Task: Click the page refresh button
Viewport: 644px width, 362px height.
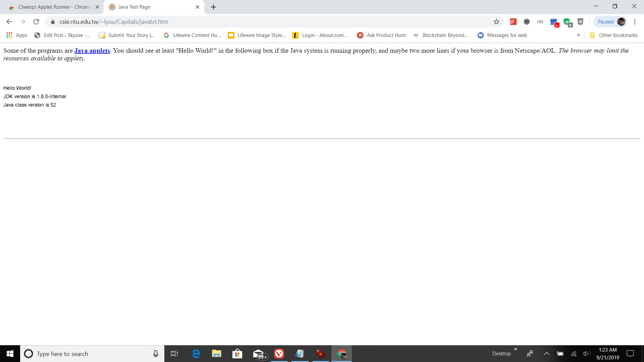Action: [36, 22]
